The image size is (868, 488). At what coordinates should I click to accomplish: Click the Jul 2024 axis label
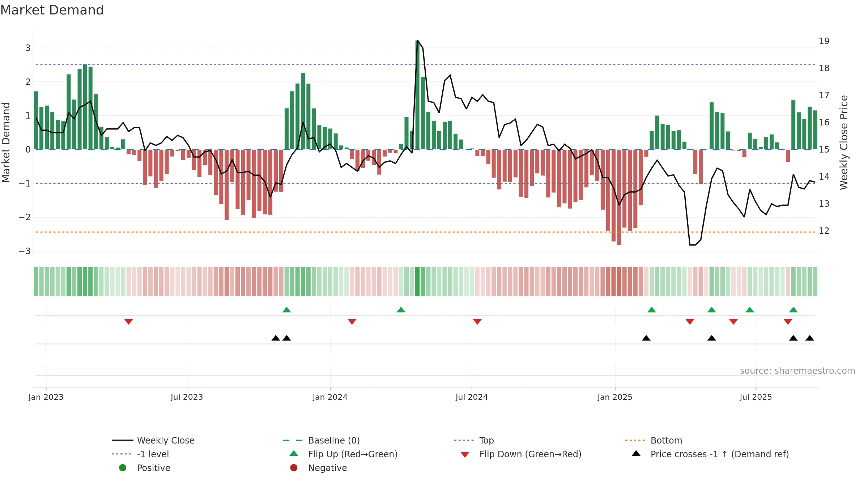(472, 397)
